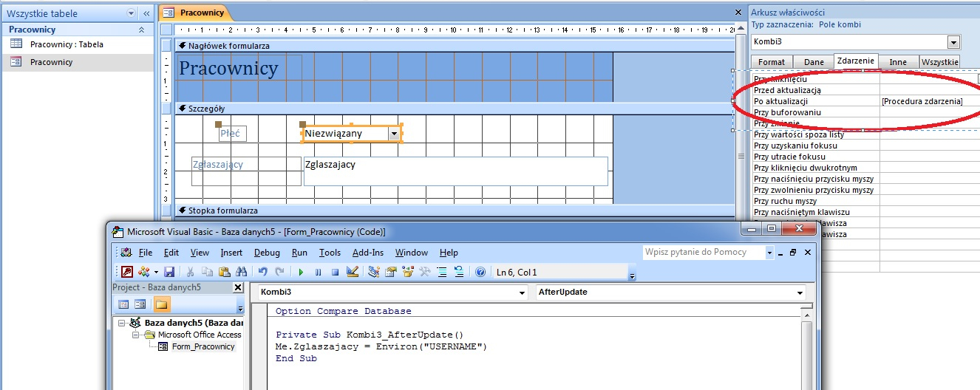
Task: Open Find with the binoculars icon
Action: pyautogui.click(x=241, y=272)
